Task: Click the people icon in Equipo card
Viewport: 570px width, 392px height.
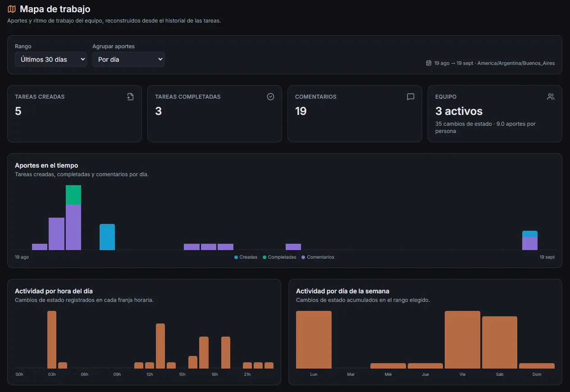Action: pyautogui.click(x=551, y=96)
